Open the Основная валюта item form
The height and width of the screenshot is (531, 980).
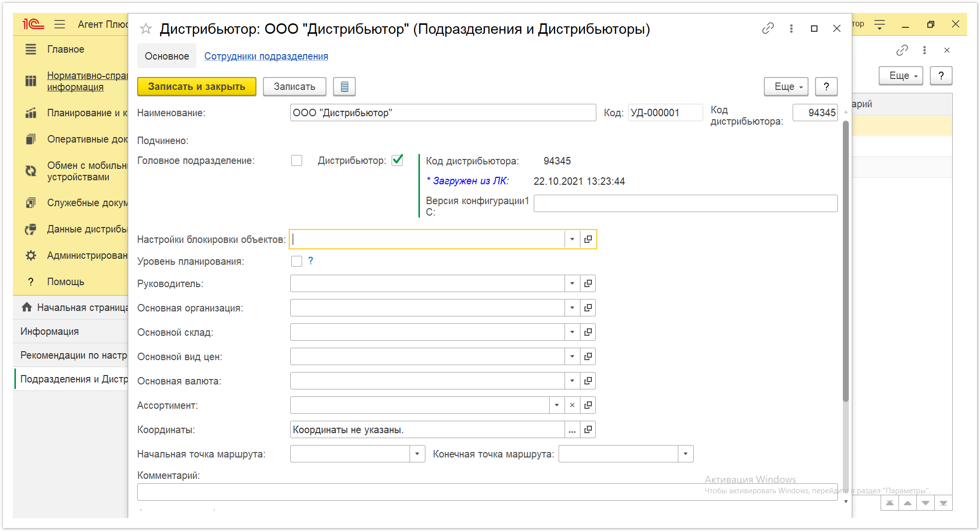(x=588, y=381)
